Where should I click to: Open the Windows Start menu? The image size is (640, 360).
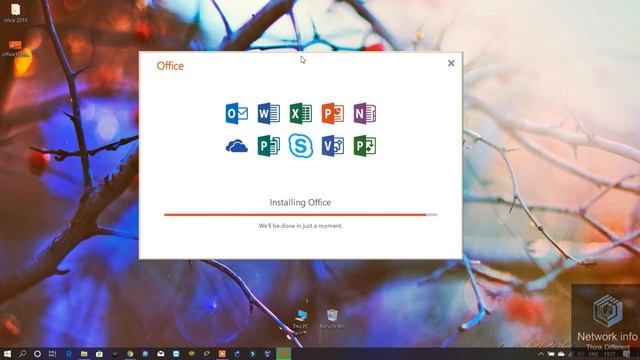tap(7, 353)
